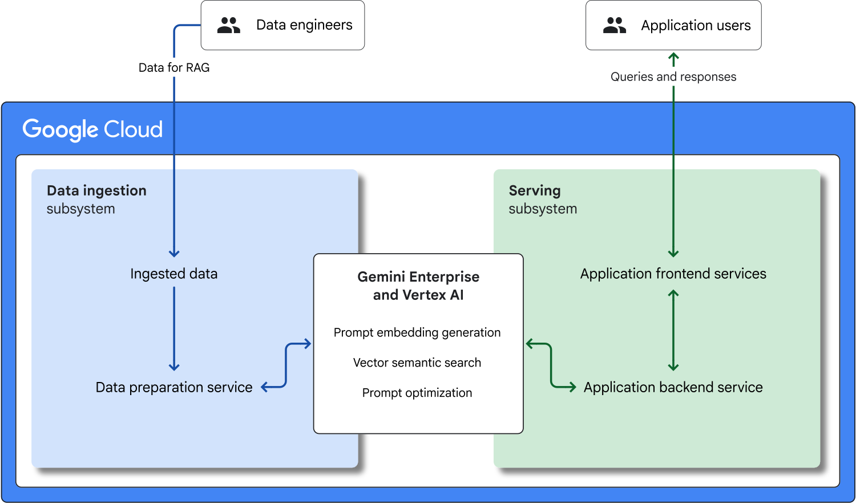The height and width of the screenshot is (504, 856).
Task: Click "Prompt optimization" text
Action: (417, 393)
